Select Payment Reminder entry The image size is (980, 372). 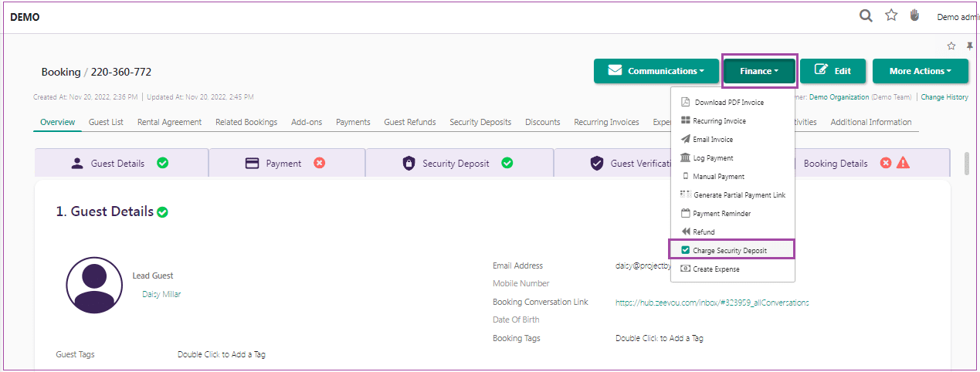coord(733,213)
